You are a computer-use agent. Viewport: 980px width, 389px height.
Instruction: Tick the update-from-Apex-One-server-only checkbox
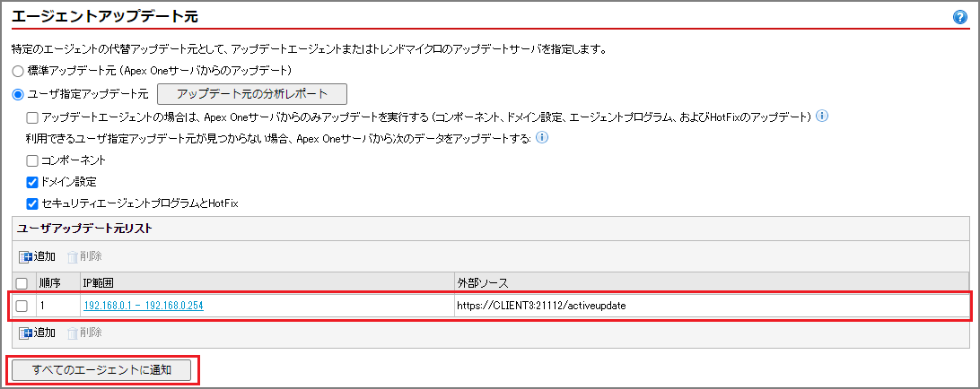32,117
